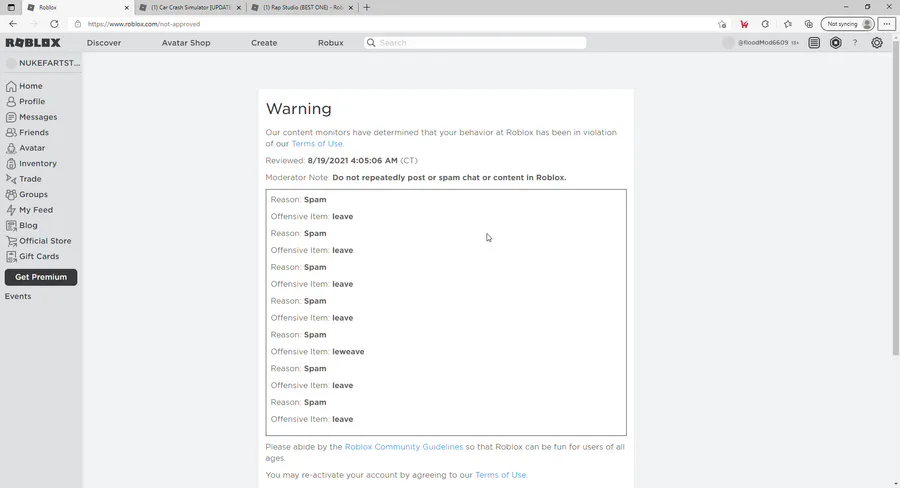The height and width of the screenshot is (488, 900).
Task: Add this page to favorites star
Action: point(721,24)
